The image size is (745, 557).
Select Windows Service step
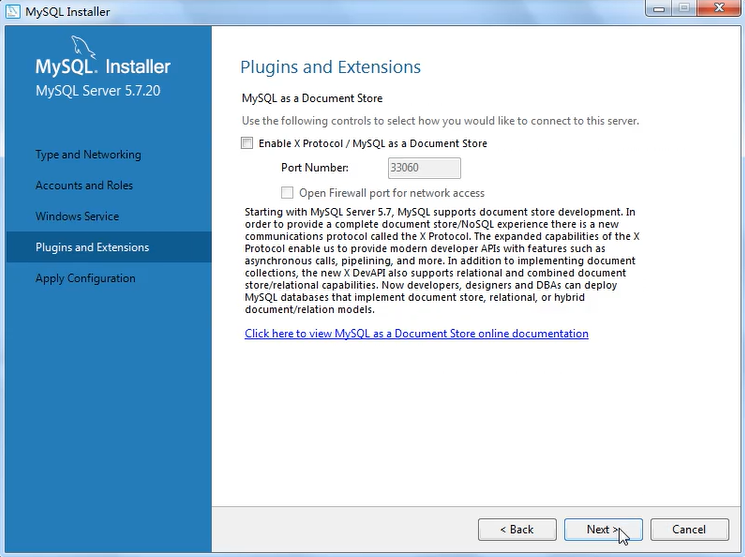click(x=77, y=216)
